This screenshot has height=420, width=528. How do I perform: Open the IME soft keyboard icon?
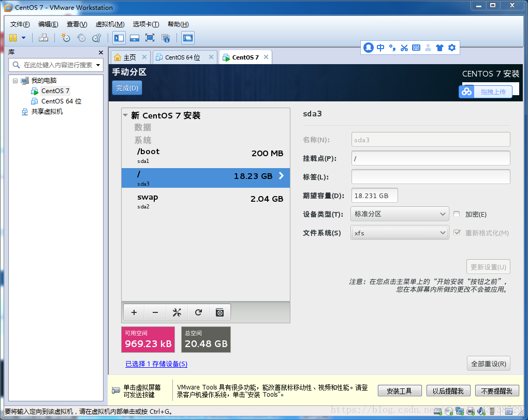click(416, 48)
